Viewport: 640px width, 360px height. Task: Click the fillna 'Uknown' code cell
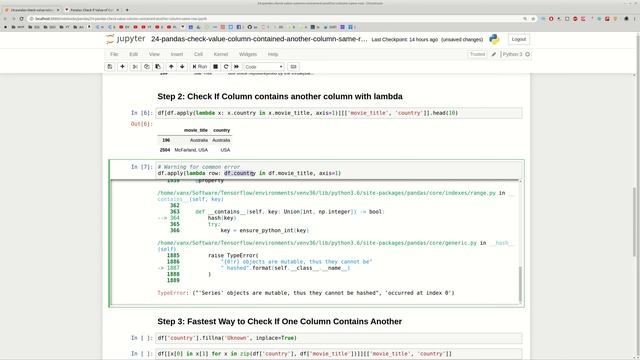338,338
